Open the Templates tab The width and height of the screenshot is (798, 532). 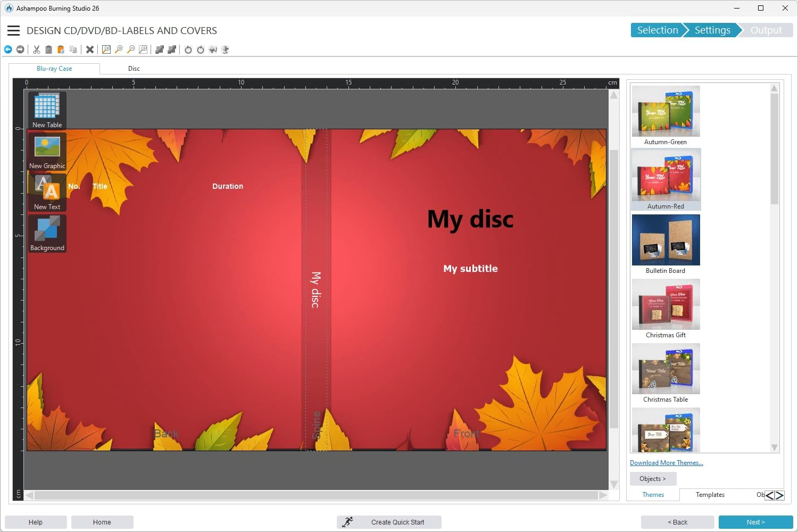tap(710, 494)
